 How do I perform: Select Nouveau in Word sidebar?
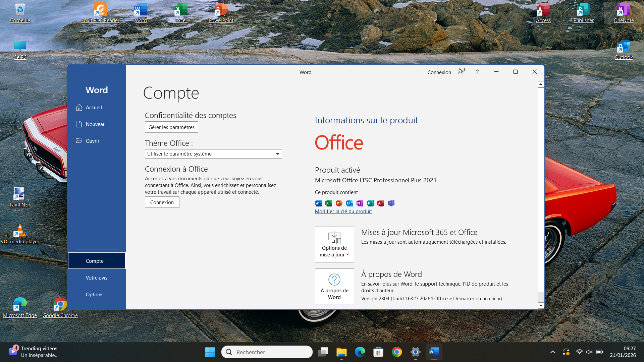pos(97,124)
